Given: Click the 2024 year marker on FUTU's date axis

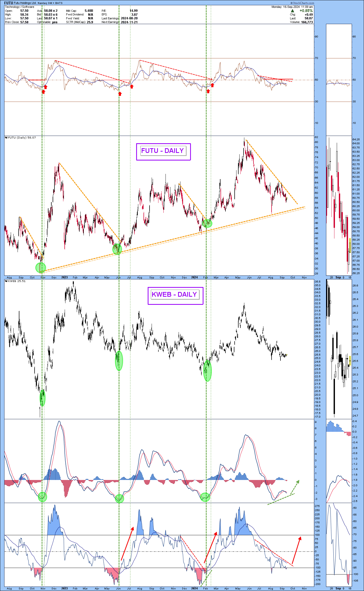Looking at the screenshot, I should [194, 277].
